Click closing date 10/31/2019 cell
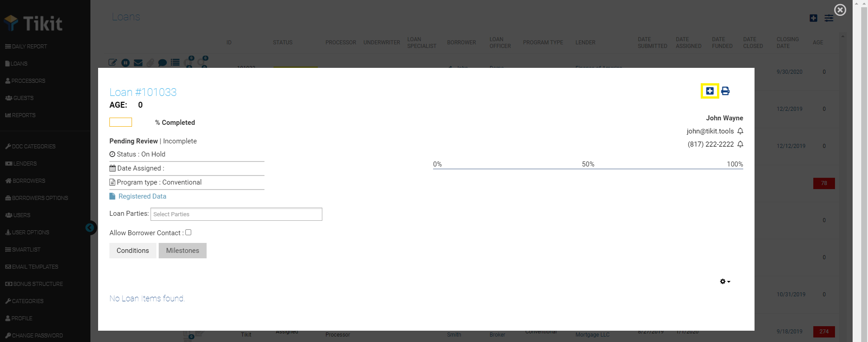 click(x=791, y=294)
